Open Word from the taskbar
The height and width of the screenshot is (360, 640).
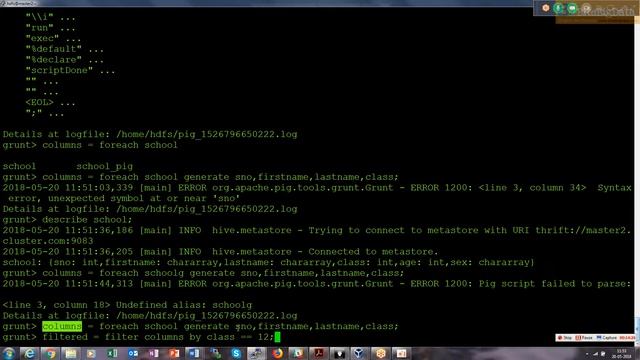tap(195, 353)
